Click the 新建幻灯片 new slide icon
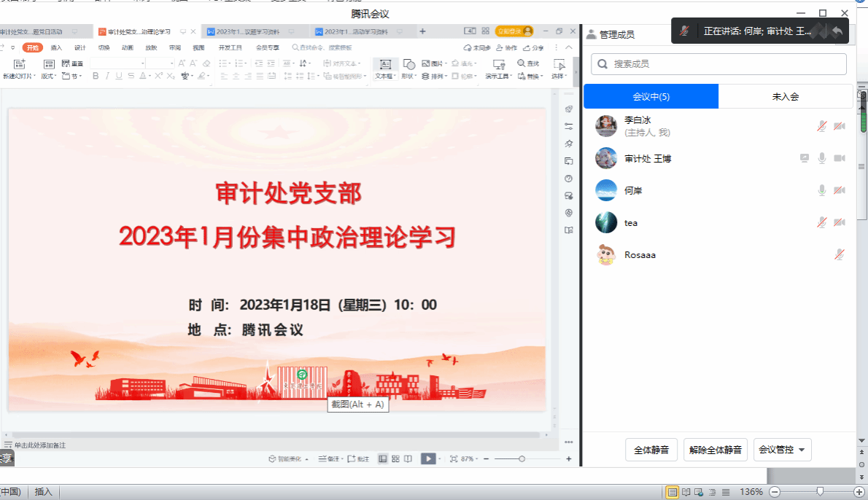The height and width of the screenshot is (500, 868). coord(18,65)
